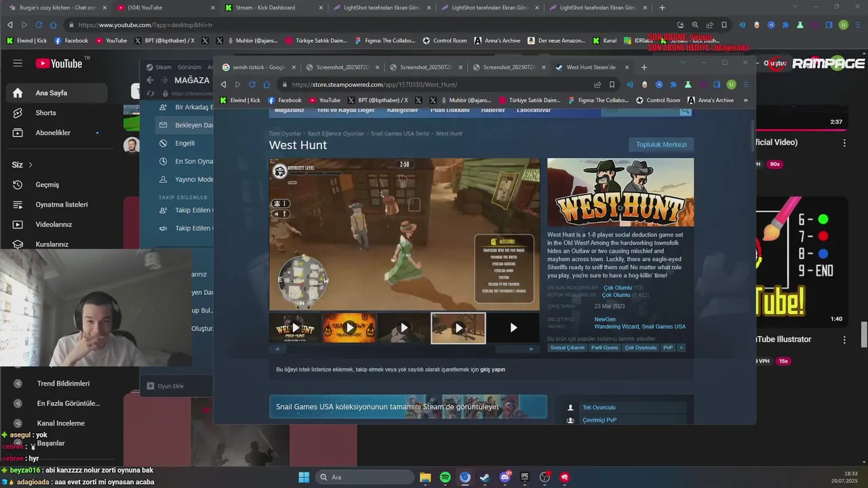Go back in front browser window
868x488 pixels.
coord(224,85)
